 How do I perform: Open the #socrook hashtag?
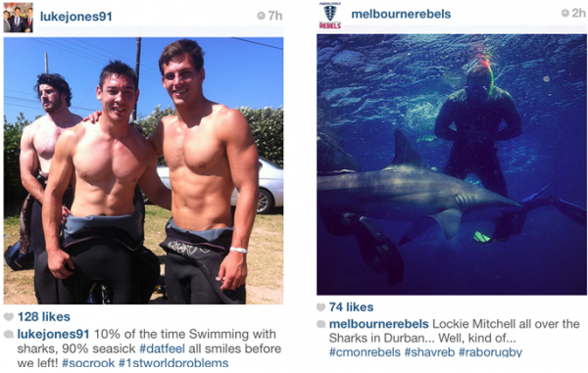[88, 363]
